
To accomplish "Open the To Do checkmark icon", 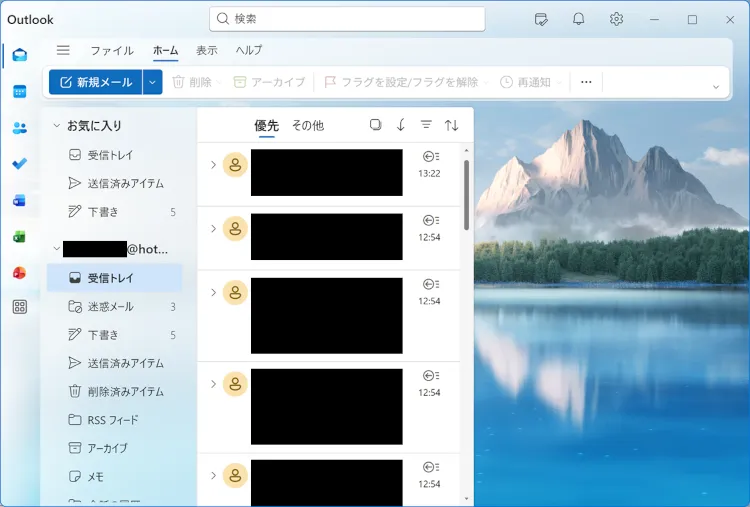I will click(x=20, y=164).
